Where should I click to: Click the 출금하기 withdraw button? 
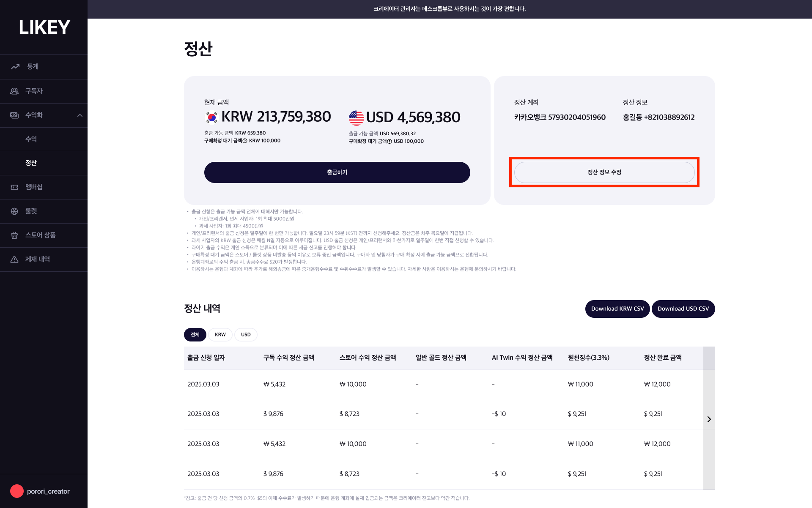tap(337, 172)
